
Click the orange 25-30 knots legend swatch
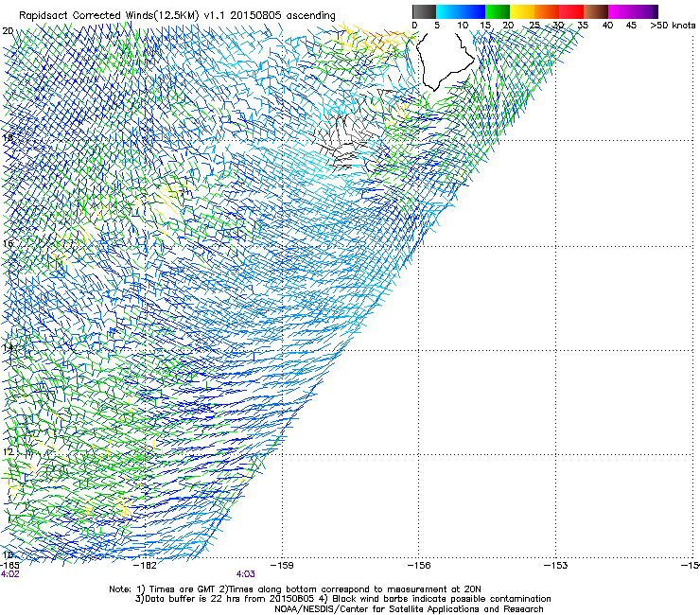tap(547, 11)
